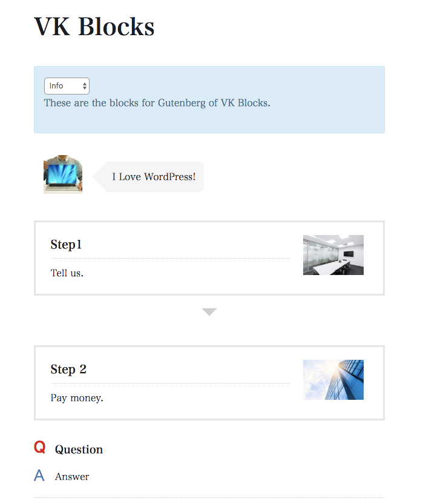Click the "Pay money." text
426x504 pixels.
coord(77,398)
